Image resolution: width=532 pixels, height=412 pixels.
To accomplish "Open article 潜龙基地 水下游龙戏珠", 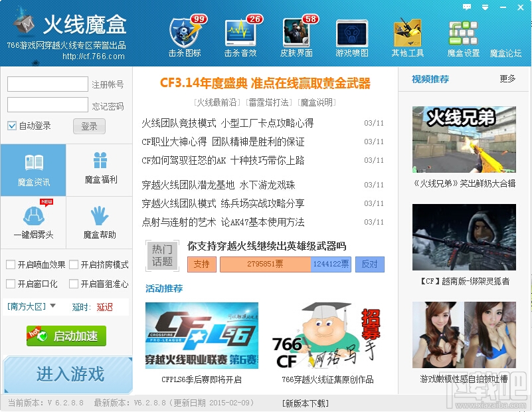I will tap(218, 185).
